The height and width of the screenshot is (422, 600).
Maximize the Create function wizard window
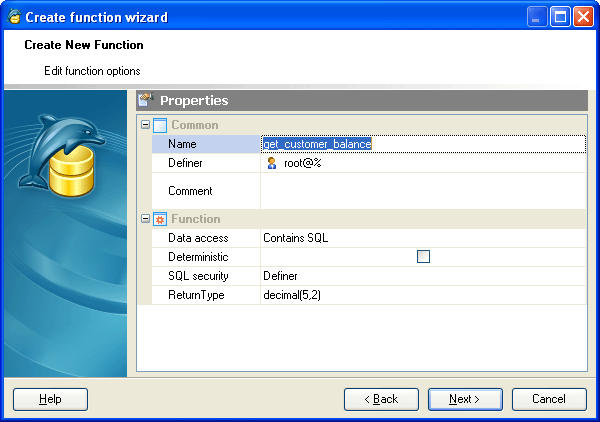560,17
